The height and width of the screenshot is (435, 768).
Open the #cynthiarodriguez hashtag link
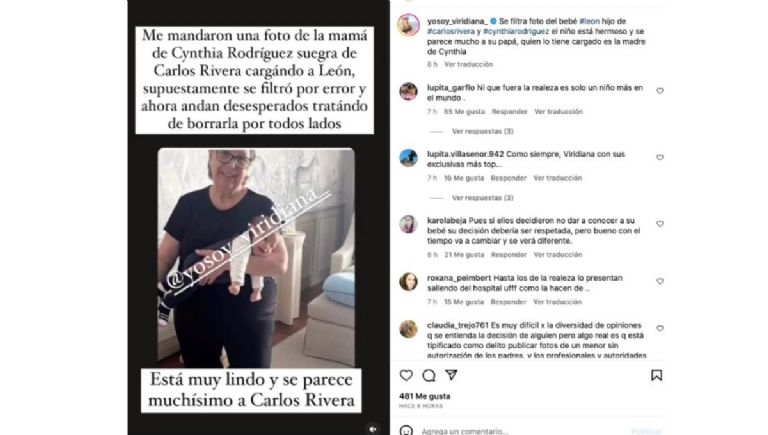pos(516,31)
